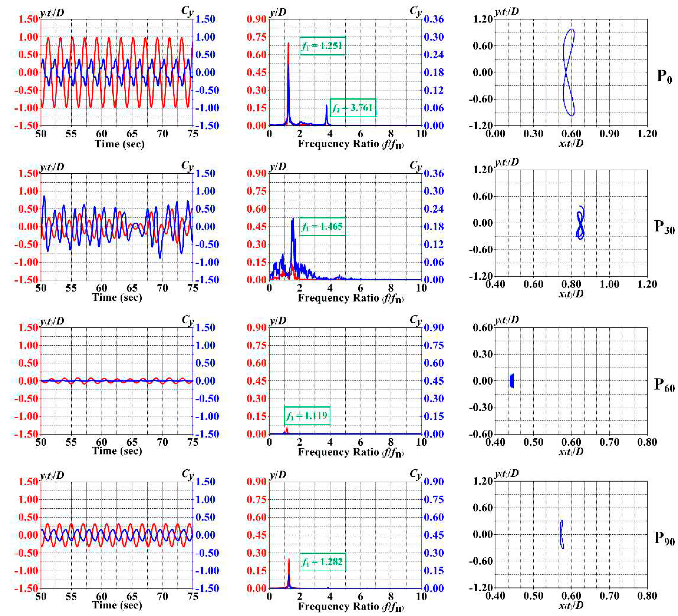Click the P90 row label

coord(664,538)
